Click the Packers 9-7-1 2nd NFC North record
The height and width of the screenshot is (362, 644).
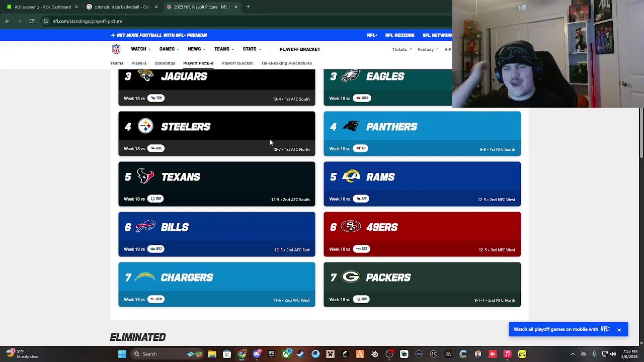pyautogui.click(x=495, y=300)
